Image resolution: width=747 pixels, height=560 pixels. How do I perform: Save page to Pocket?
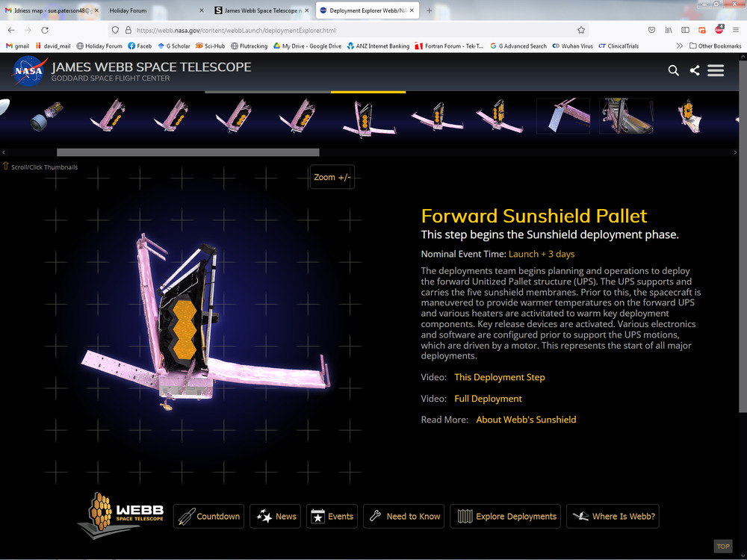pyautogui.click(x=651, y=30)
